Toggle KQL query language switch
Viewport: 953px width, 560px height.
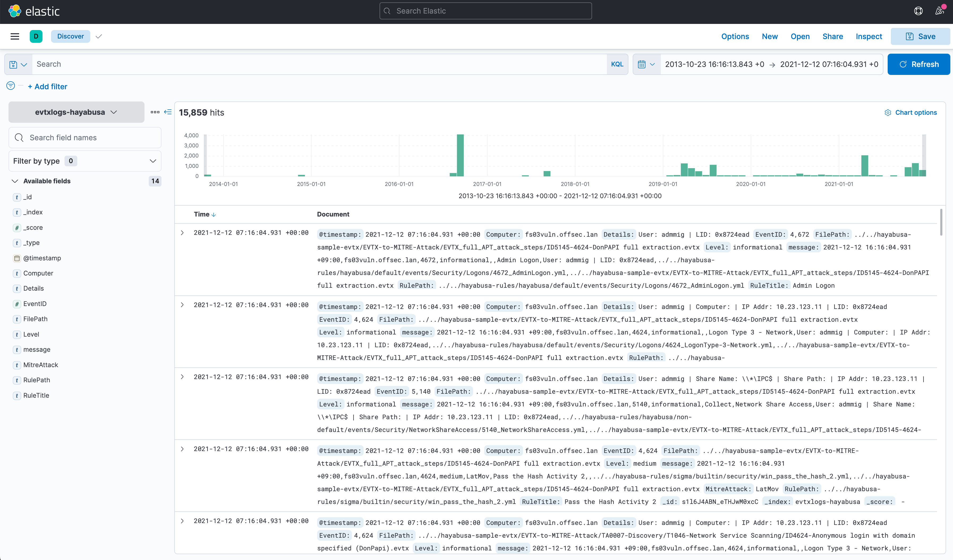tap(617, 64)
